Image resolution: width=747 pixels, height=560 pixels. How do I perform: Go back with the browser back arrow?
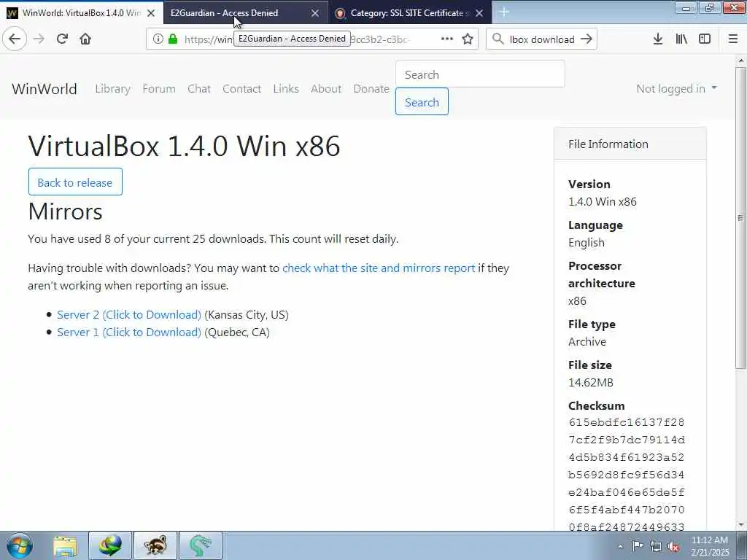pyautogui.click(x=15, y=39)
